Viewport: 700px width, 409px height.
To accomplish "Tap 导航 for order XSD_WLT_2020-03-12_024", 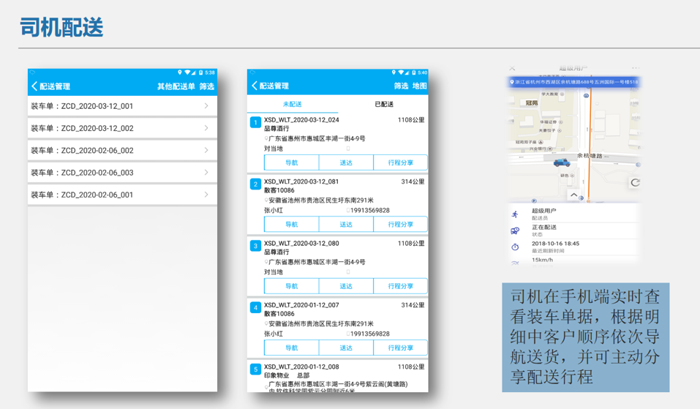I will tap(292, 163).
